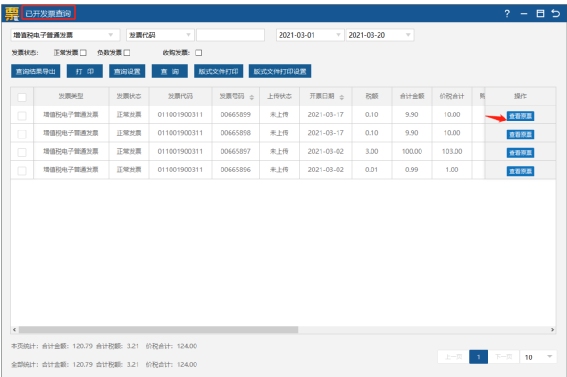Click the 上传状态 column header
Viewport: 567px width, 377px height.
[279, 96]
